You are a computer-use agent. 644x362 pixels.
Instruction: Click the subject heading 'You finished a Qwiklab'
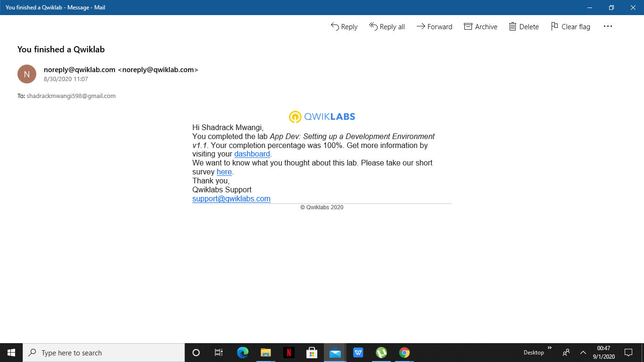61,49
